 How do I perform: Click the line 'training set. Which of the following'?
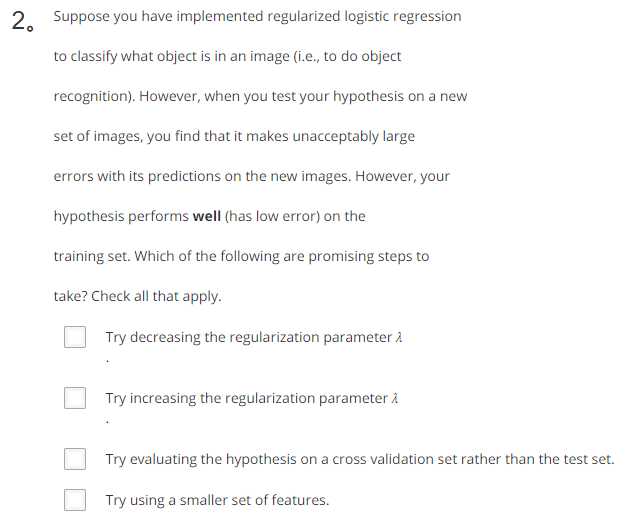[x=241, y=256]
